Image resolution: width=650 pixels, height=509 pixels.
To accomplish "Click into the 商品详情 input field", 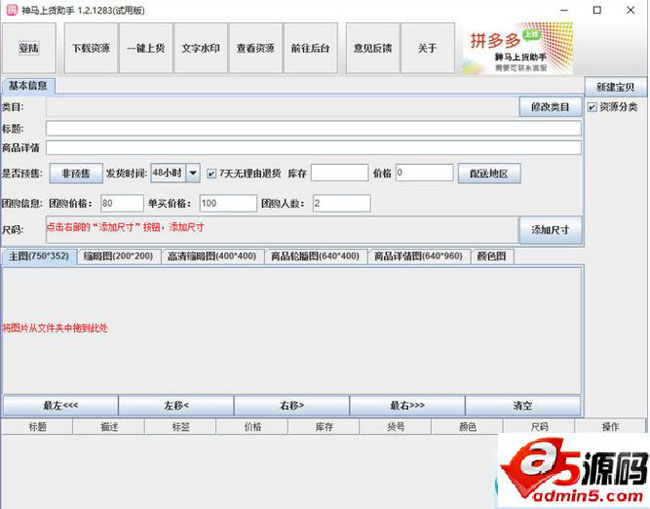I will pyautogui.click(x=313, y=148).
